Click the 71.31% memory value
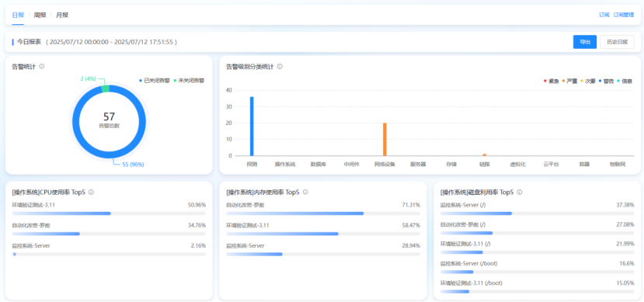Screen dimensions: 644x302 411,205
